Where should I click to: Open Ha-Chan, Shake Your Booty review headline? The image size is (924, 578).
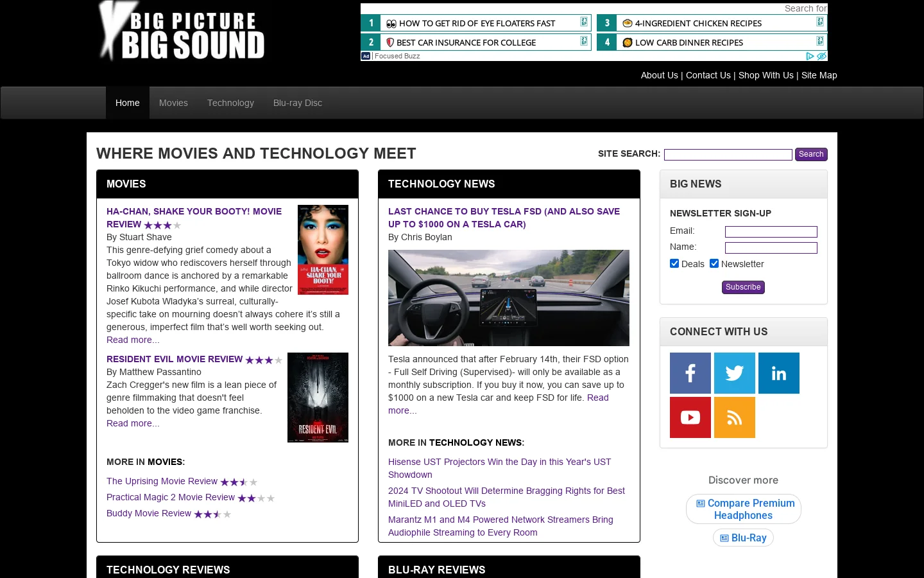[x=194, y=218]
